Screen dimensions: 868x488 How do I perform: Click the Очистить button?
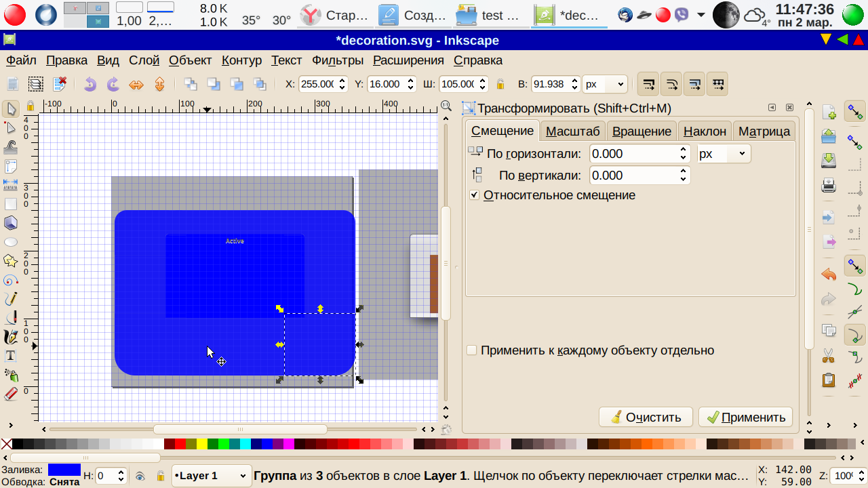pyautogui.click(x=646, y=418)
